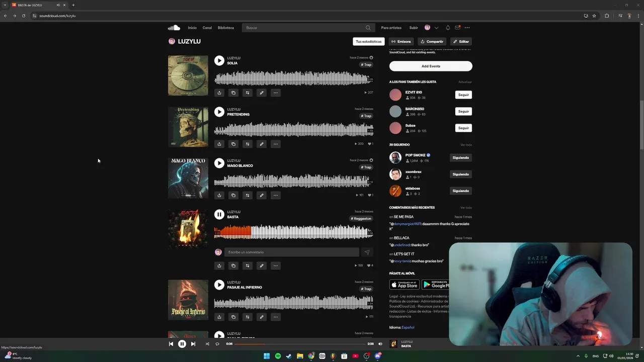The image size is (644, 362).
Task: Open the three-dot menu in header
Action: tap(467, 28)
